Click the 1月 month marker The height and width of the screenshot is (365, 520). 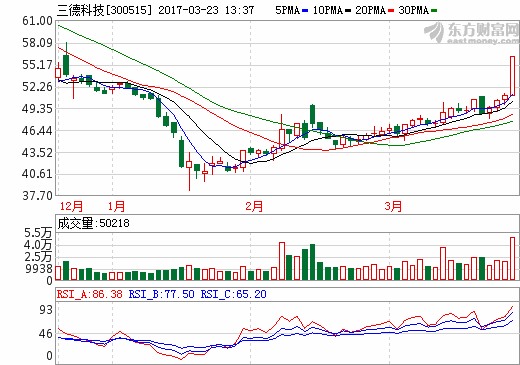(x=116, y=206)
